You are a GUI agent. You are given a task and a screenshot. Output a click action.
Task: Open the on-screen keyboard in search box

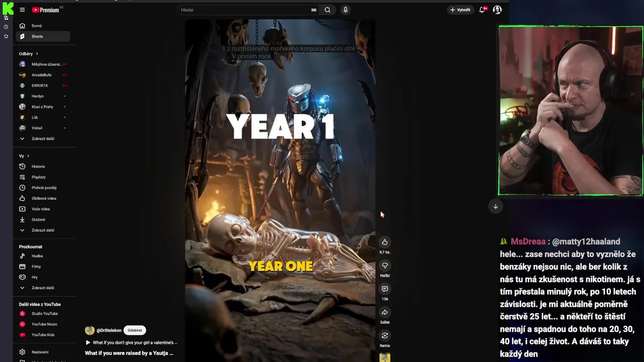(x=314, y=10)
